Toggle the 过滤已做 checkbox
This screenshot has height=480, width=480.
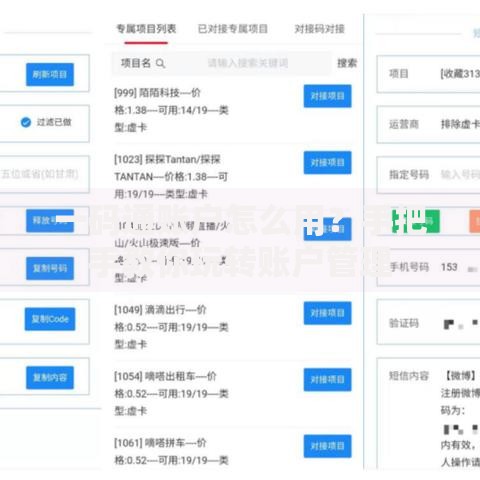click(26, 122)
